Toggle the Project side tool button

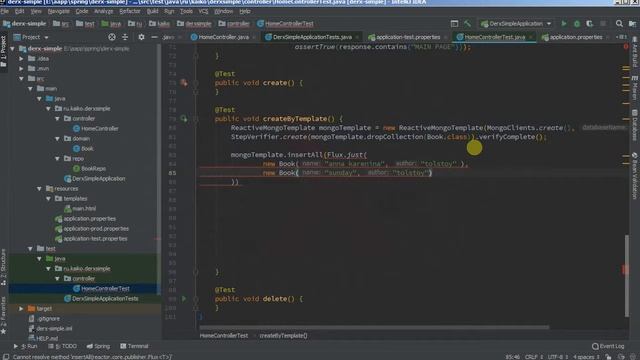3,52
